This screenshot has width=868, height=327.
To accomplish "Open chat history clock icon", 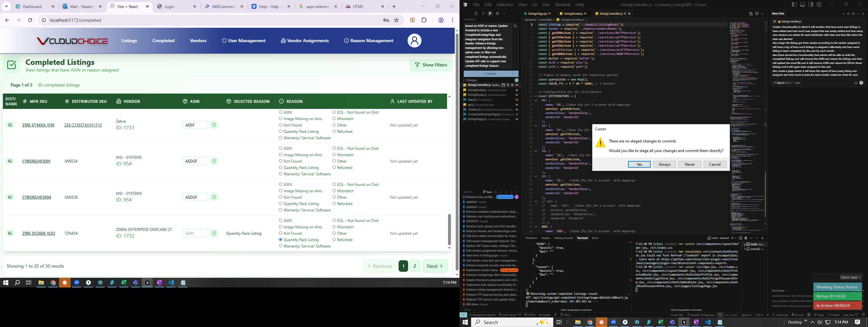I will [853, 13].
